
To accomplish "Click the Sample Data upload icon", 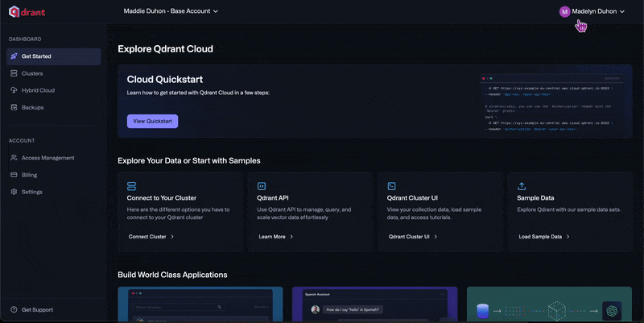I will click(522, 185).
